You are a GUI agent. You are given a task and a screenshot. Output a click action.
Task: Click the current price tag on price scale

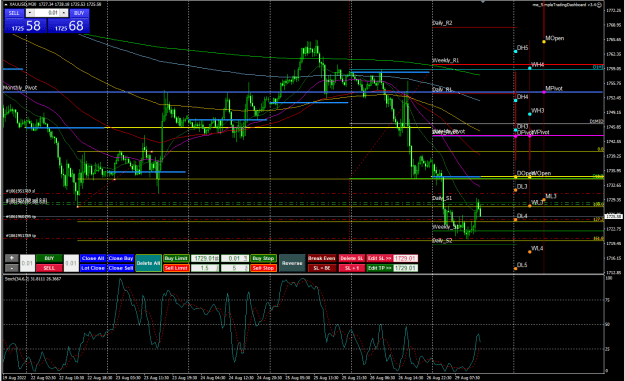[613, 216]
